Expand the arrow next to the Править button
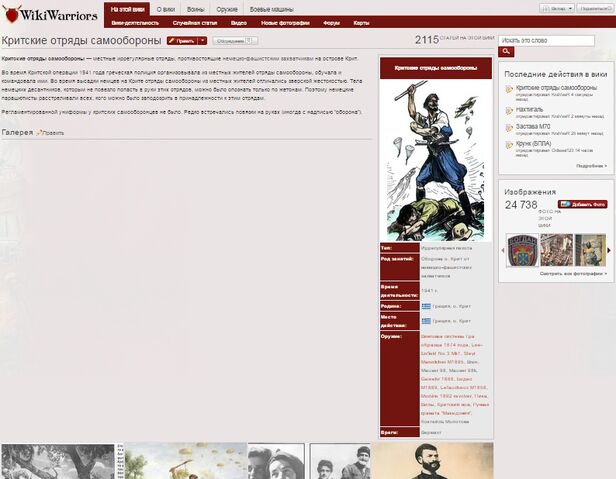The image size is (616, 479). pos(203,40)
